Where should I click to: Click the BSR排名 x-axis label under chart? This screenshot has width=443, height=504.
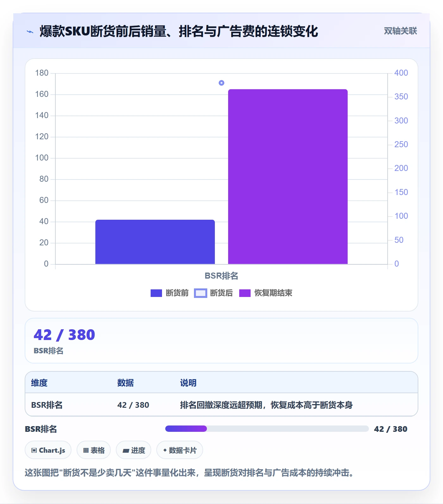point(221,276)
